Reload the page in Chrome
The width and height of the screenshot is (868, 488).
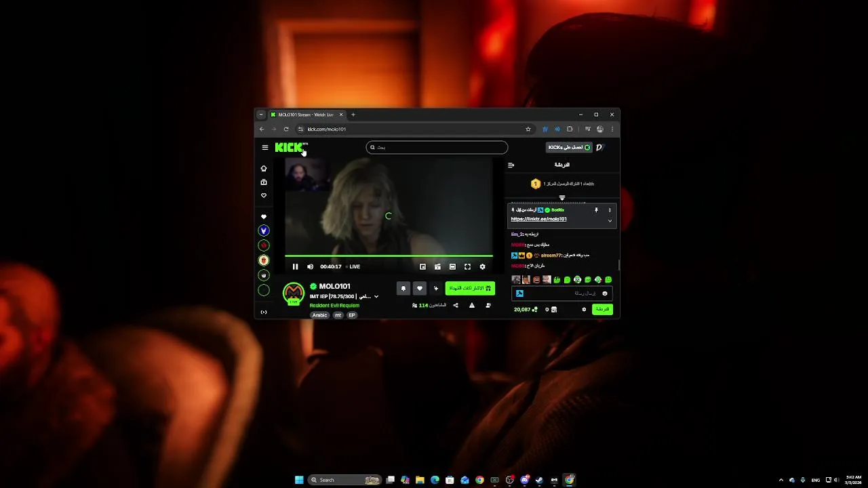pyautogui.click(x=286, y=129)
